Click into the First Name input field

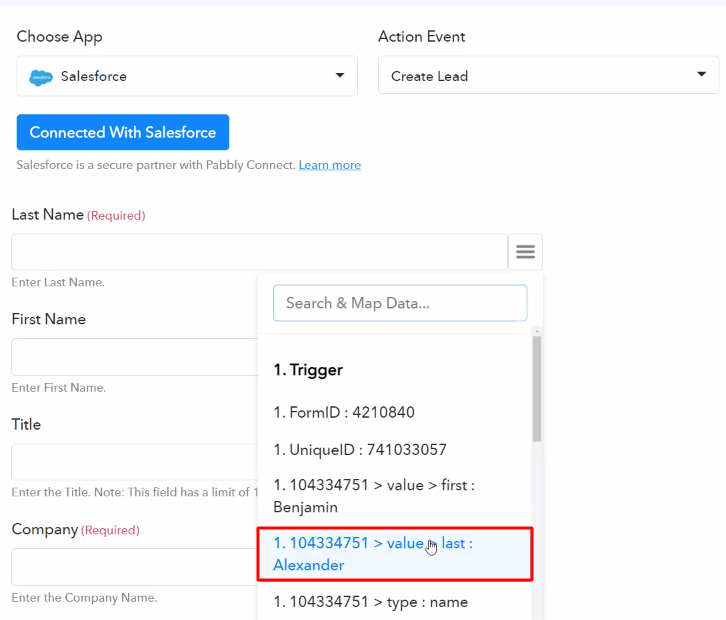coord(134,357)
